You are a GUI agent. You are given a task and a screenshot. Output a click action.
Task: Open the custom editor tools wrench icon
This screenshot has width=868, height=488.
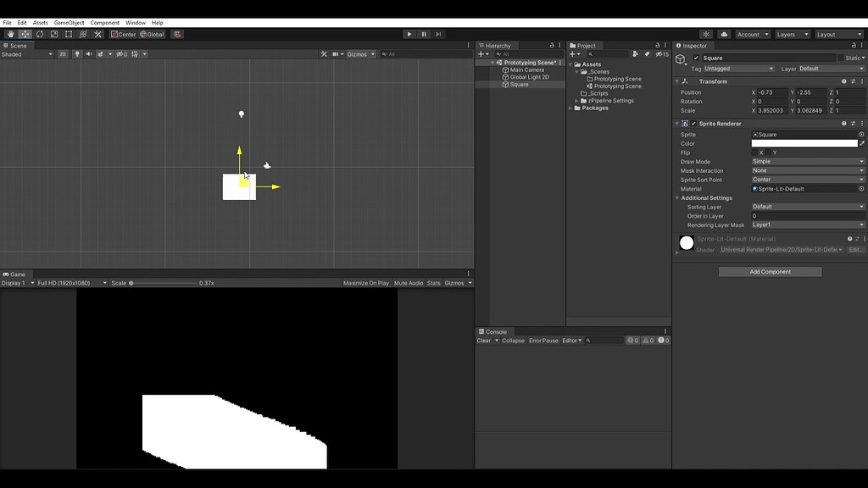tap(97, 34)
